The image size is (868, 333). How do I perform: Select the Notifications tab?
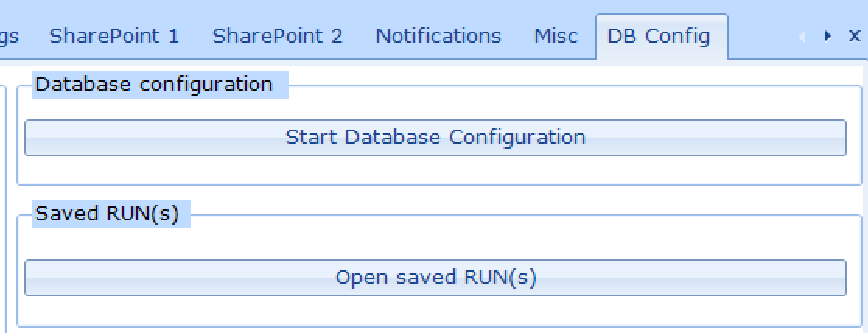[439, 36]
